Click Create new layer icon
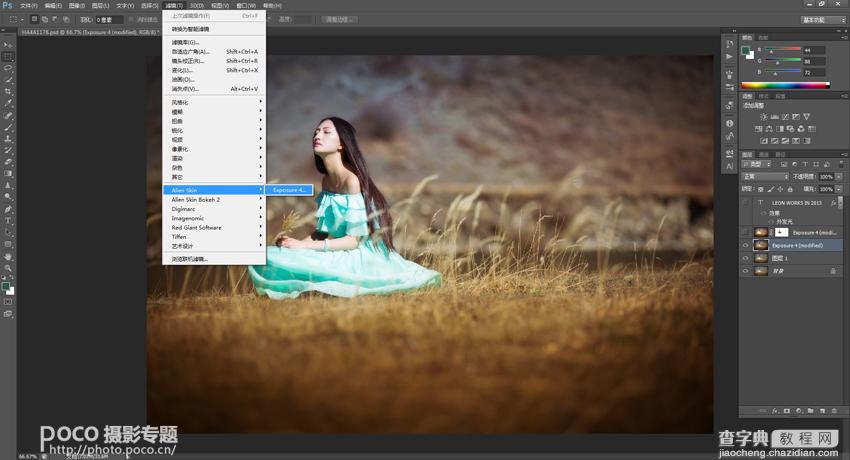This screenshot has width=850, height=460. [x=822, y=411]
